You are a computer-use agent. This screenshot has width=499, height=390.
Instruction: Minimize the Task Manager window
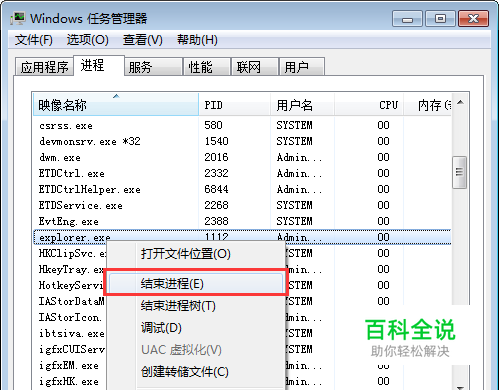(x=407, y=18)
